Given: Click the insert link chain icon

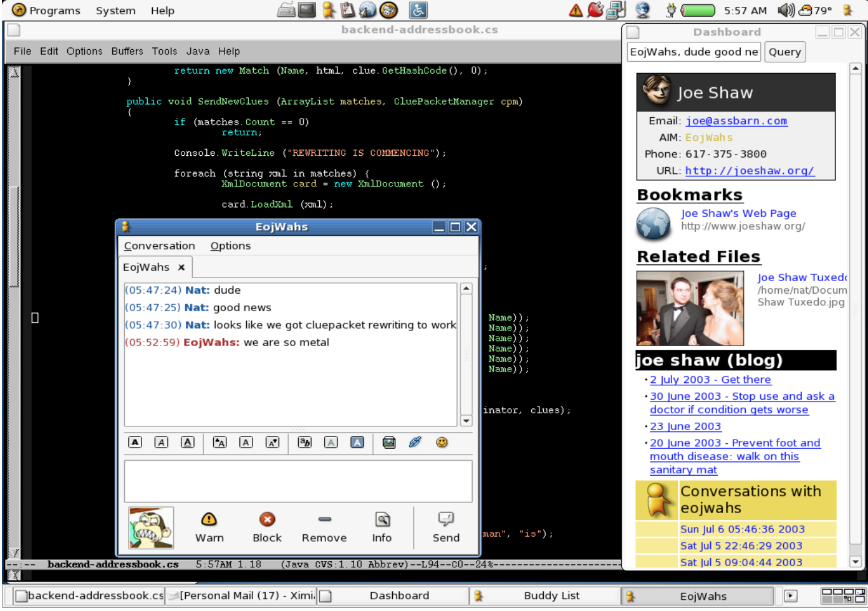Looking at the screenshot, I should pyautogui.click(x=415, y=442).
